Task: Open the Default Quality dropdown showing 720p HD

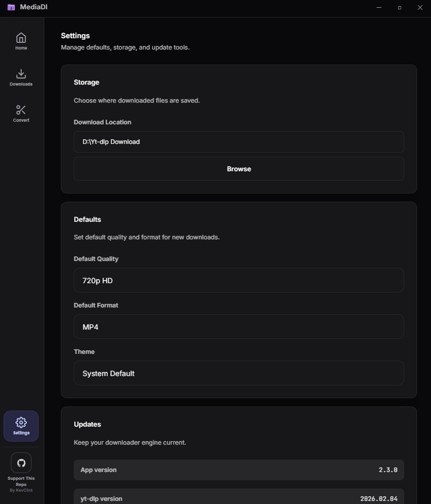Action: click(x=239, y=280)
